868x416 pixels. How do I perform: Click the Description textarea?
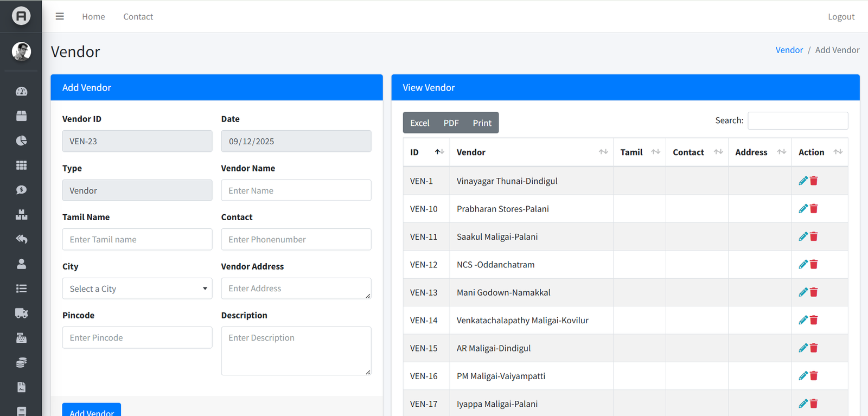[x=296, y=351]
